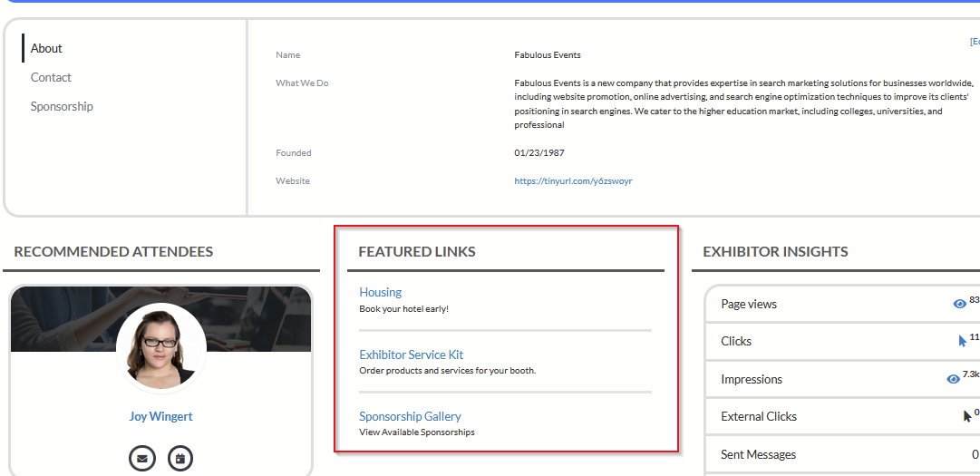Go to the Sponsorship Gallery link

coord(410,417)
